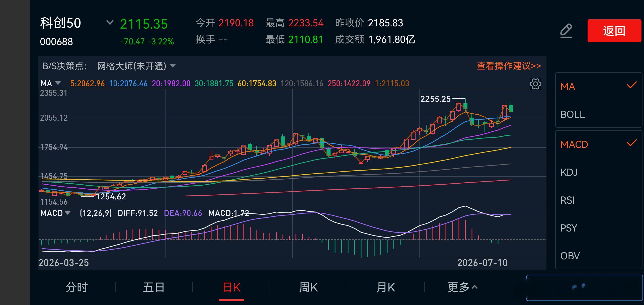Click the start date 2026-03-25

[64, 263]
